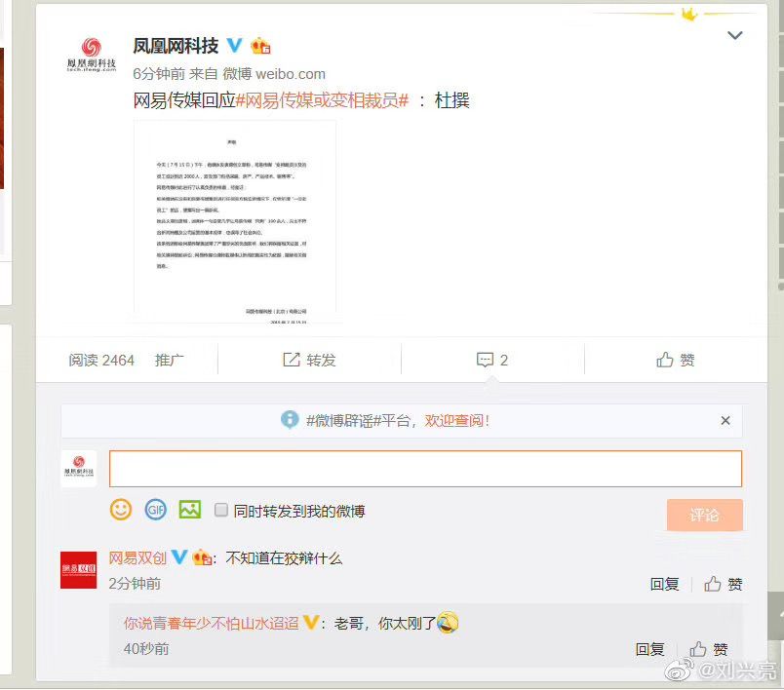Image resolution: width=784 pixels, height=690 pixels.
Task: Open the statement image thumbnail
Action: (234, 222)
